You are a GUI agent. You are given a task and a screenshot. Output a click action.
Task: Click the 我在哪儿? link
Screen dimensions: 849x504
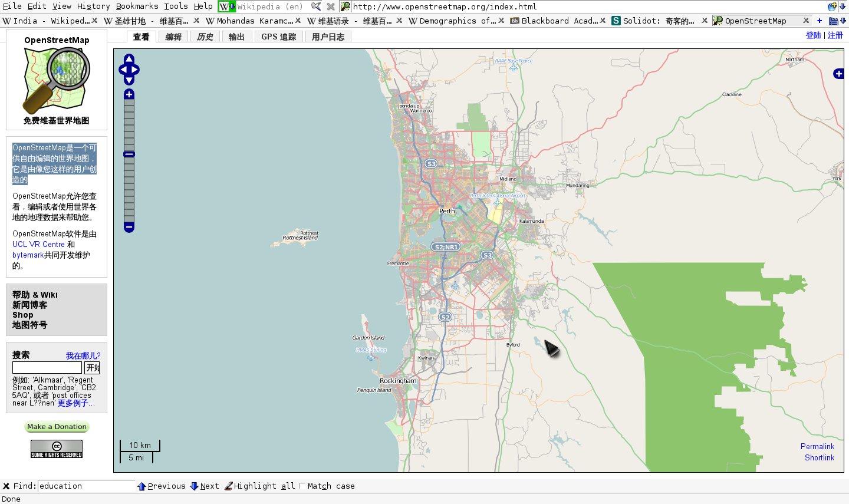pyautogui.click(x=83, y=356)
